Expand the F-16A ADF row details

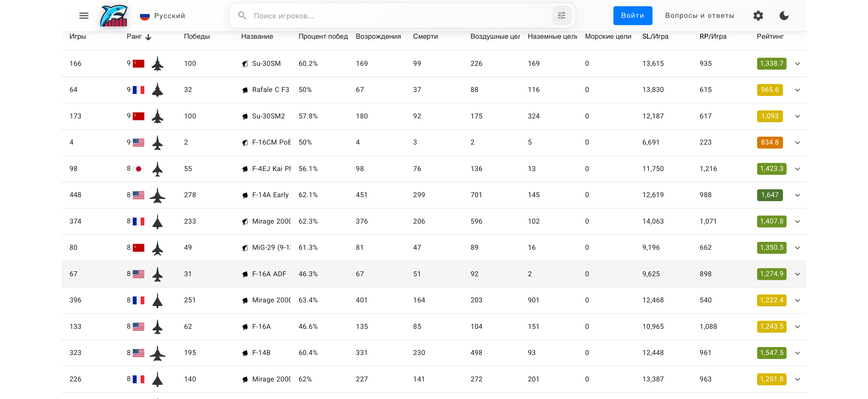[x=797, y=274]
